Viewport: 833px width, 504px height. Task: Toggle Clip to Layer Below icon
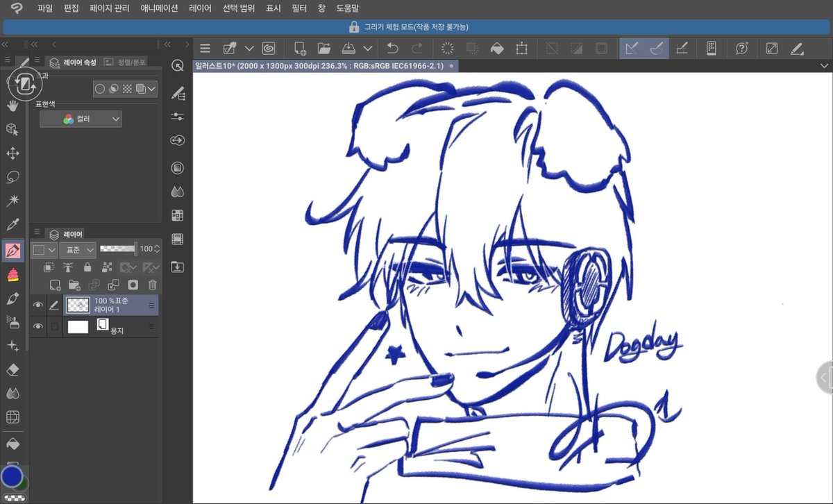click(x=48, y=267)
